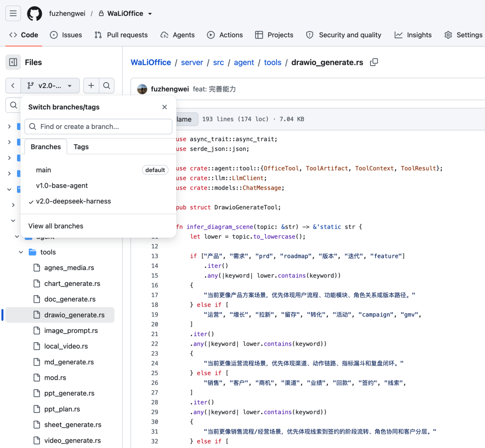
Task: Switch to the main branch
Action: click(98, 170)
